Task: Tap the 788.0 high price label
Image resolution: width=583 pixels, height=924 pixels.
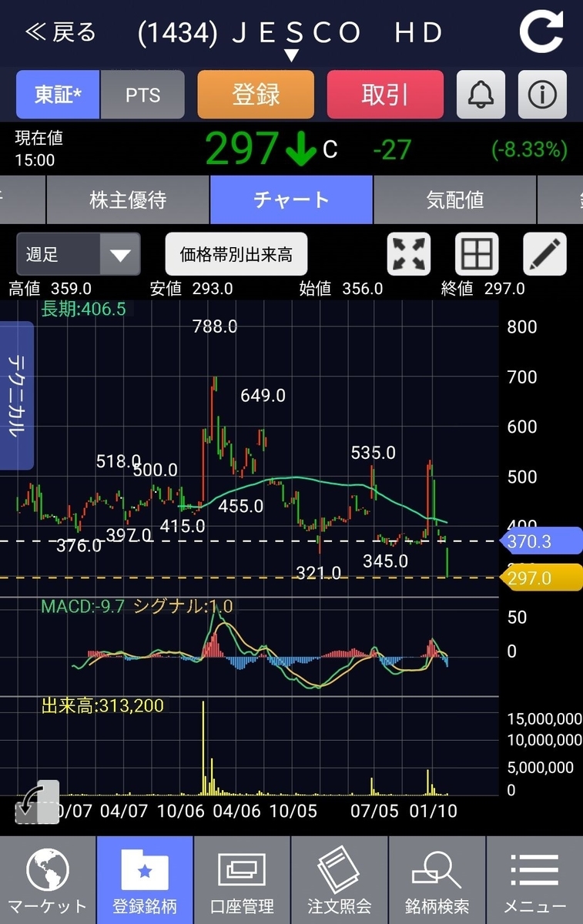Action: click(x=215, y=326)
